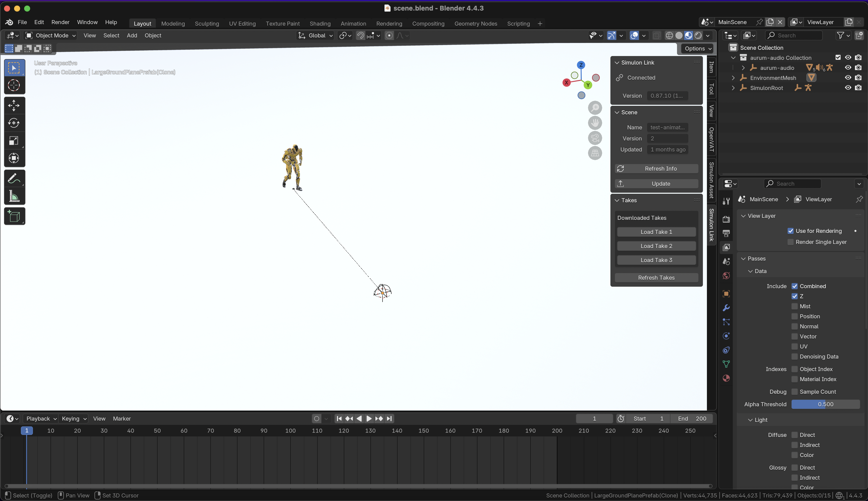Viewport: 868px width, 501px height.
Task: Open the Object Mode dropdown
Action: click(51, 35)
